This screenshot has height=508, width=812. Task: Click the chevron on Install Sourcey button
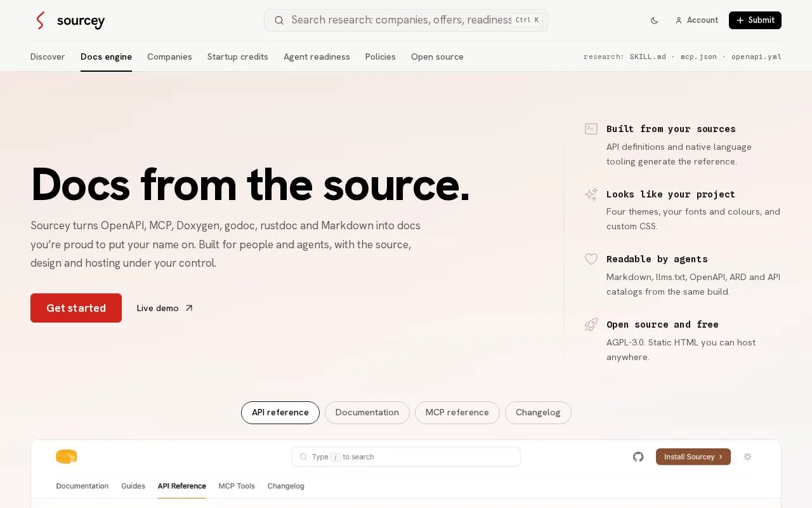tap(721, 457)
